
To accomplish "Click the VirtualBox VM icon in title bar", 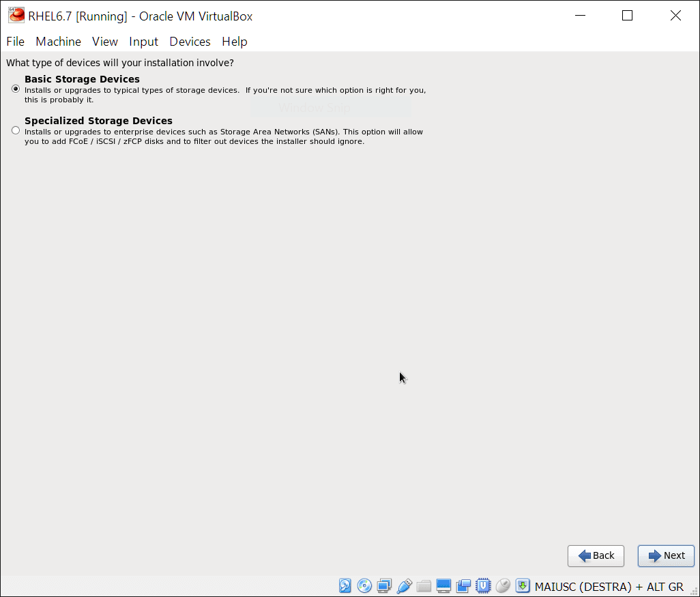I will 16,15.
